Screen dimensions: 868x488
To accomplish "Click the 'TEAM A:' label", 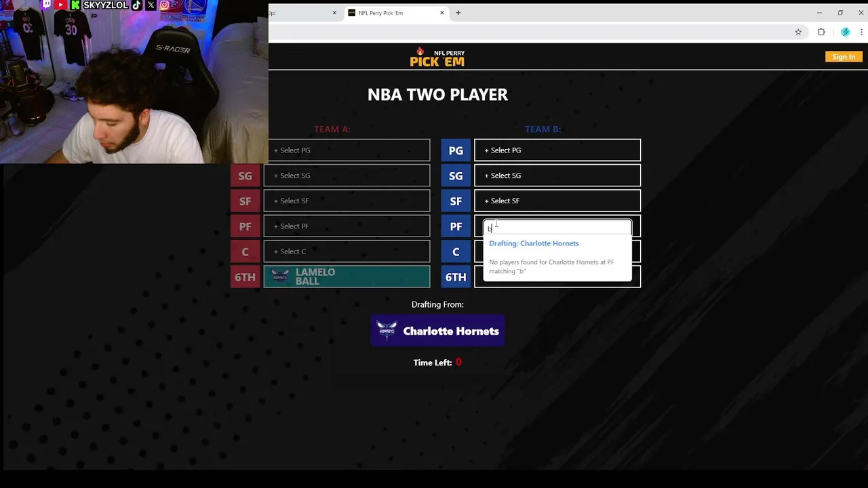I will pyautogui.click(x=332, y=129).
